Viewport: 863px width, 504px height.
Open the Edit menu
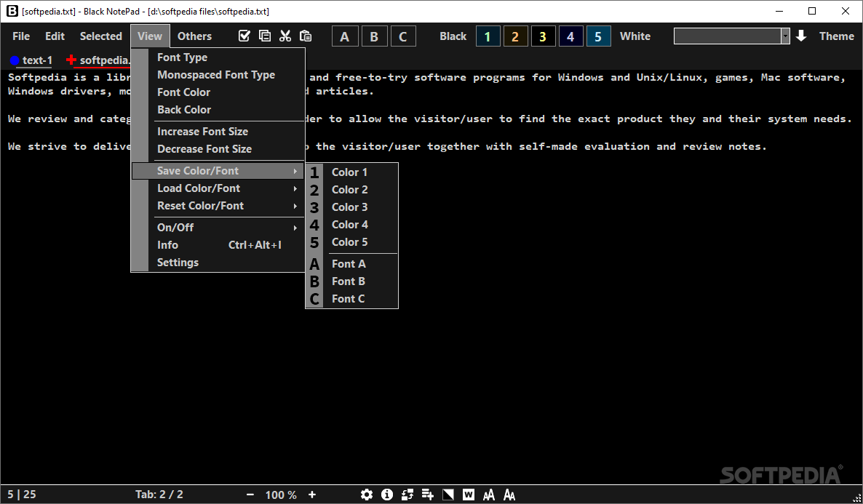coord(55,36)
